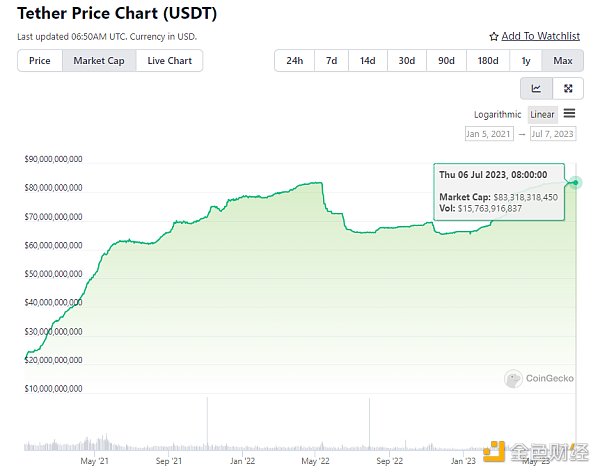
Task: Click the Tether Price Chart (USDT) heading
Action: (x=117, y=13)
